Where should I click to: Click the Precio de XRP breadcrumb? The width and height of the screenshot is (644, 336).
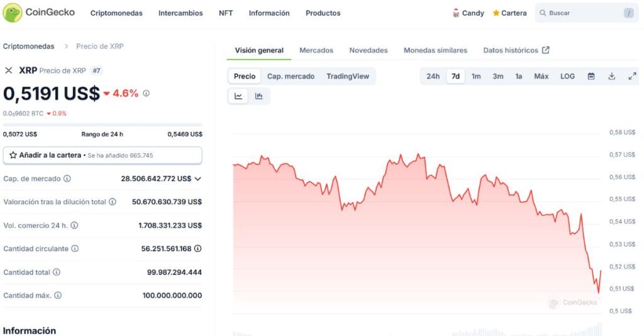click(x=100, y=46)
